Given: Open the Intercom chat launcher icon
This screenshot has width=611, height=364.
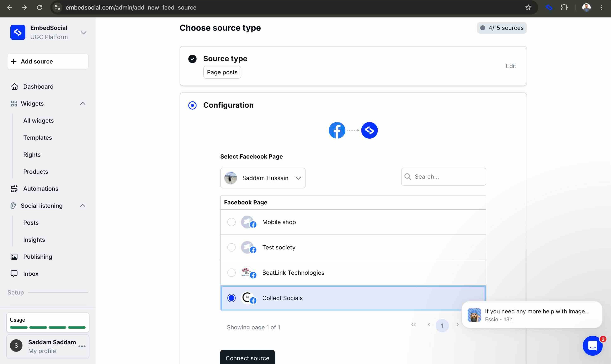Looking at the screenshot, I should [x=592, y=346].
